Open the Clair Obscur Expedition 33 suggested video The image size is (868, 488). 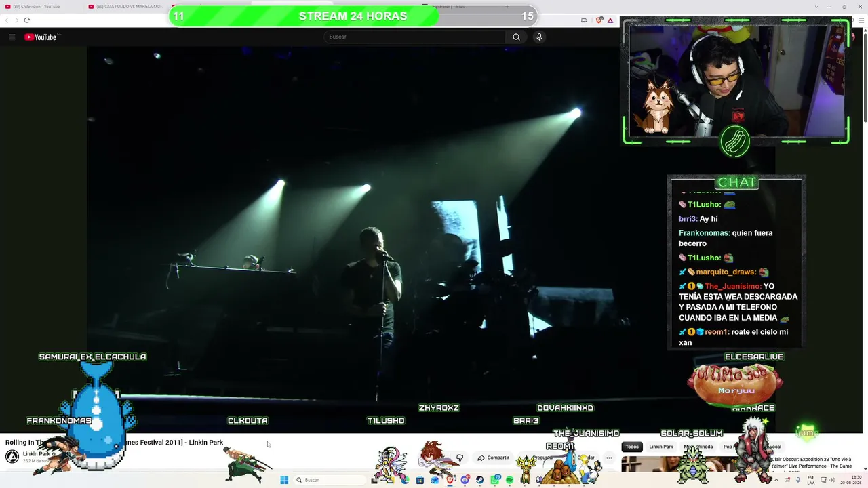tap(811, 463)
